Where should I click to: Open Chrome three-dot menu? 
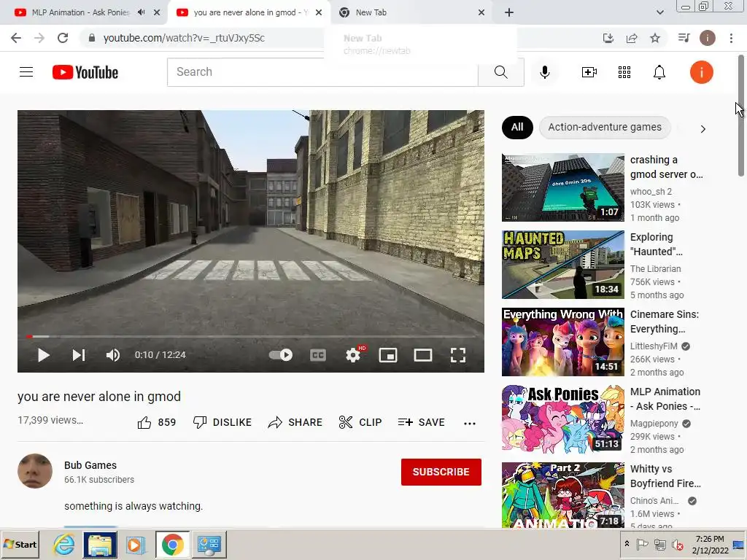(x=731, y=38)
